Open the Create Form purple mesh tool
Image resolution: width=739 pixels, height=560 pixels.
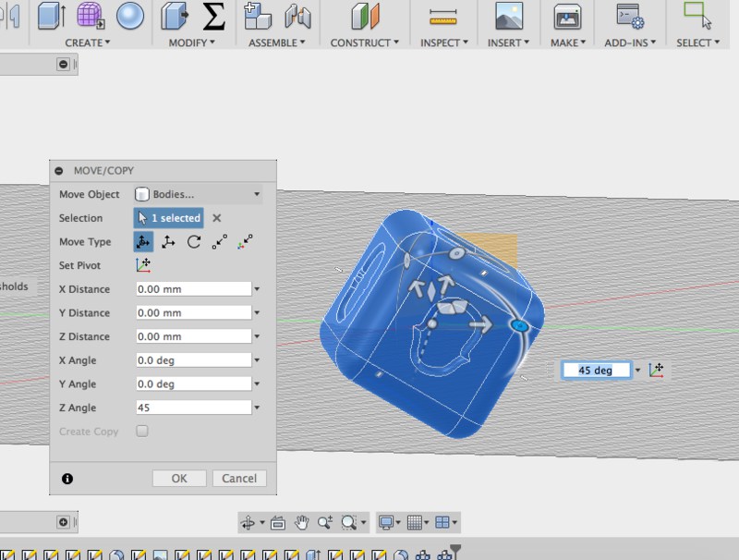click(x=90, y=16)
